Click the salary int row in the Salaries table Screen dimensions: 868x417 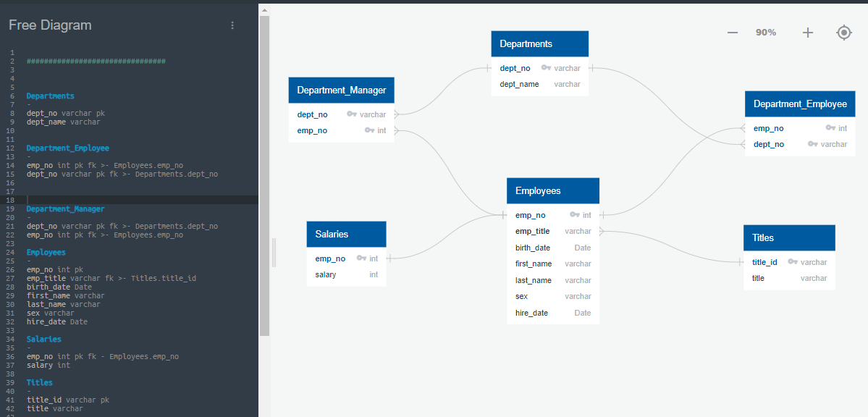click(347, 274)
